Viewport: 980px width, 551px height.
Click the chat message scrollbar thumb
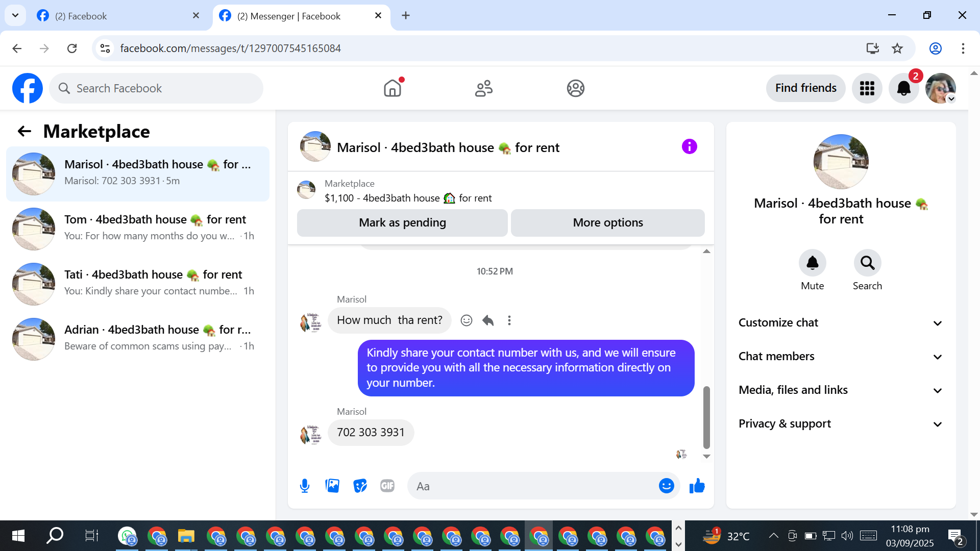pyautogui.click(x=706, y=417)
